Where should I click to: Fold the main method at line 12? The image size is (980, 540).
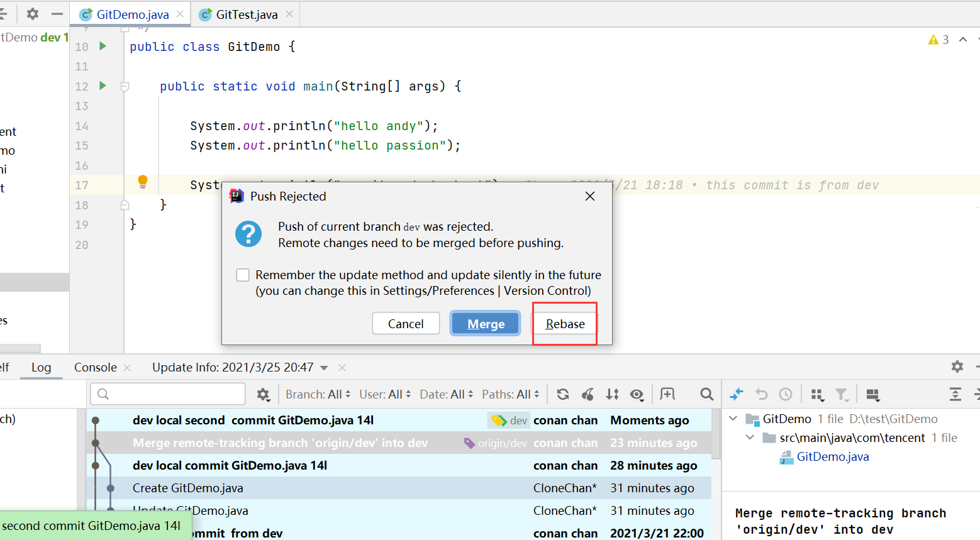(x=125, y=87)
